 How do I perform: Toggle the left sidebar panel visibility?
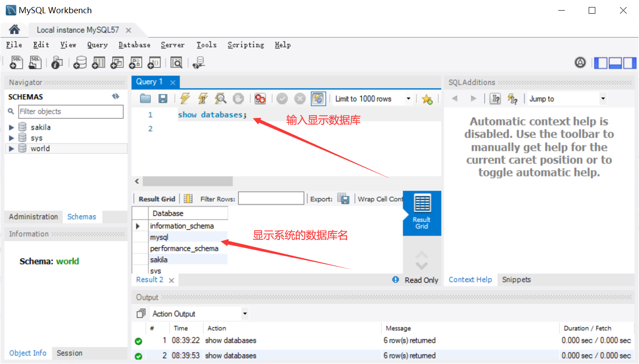tap(601, 63)
